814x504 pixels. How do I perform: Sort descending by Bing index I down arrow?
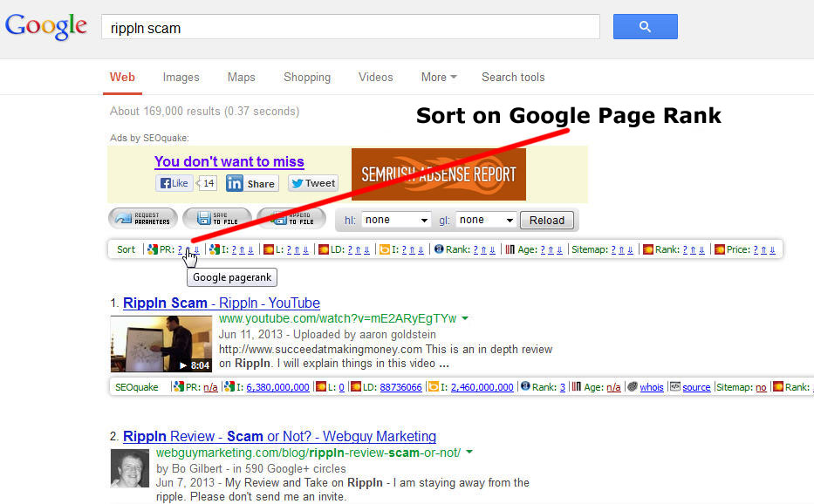pos(421,249)
